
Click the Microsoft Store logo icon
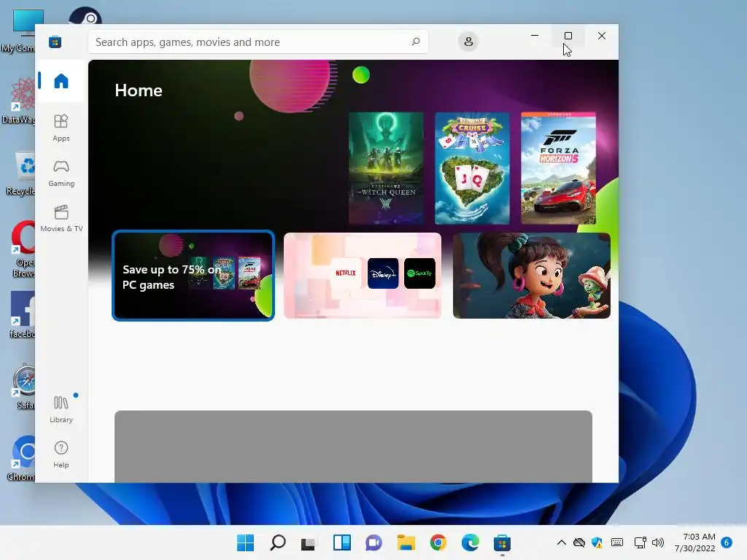(x=55, y=42)
